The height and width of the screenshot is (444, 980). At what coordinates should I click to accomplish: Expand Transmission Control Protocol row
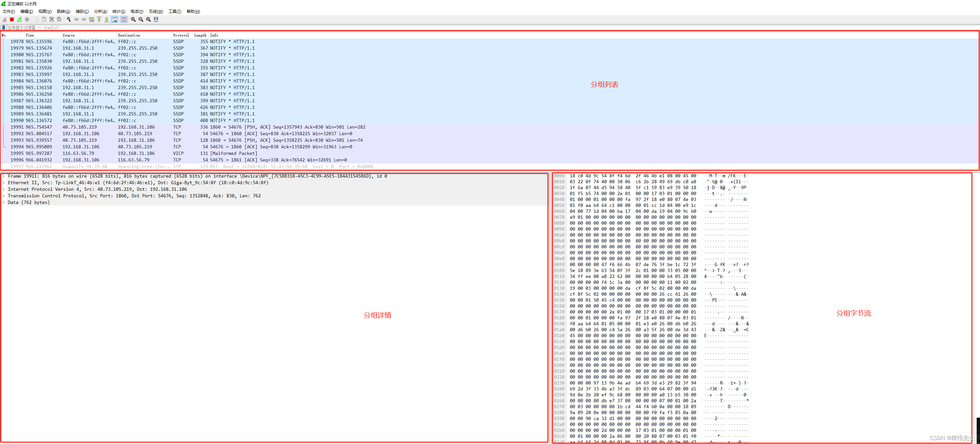pyautogui.click(x=4, y=196)
